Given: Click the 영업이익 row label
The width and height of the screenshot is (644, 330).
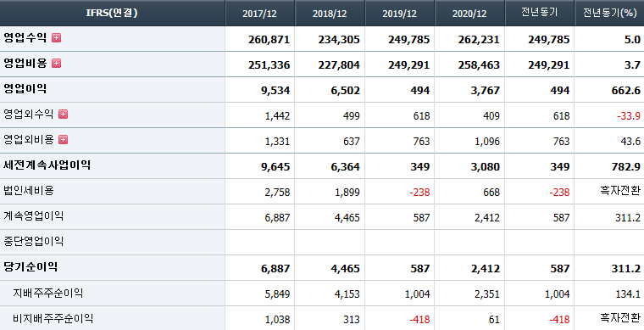Looking at the screenshot, I should [25, 89].
